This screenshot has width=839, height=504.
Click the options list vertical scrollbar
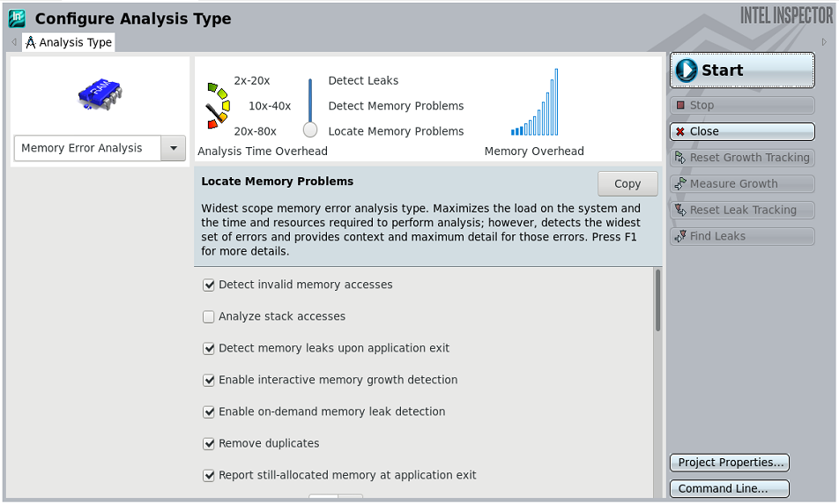pos(657,301)
